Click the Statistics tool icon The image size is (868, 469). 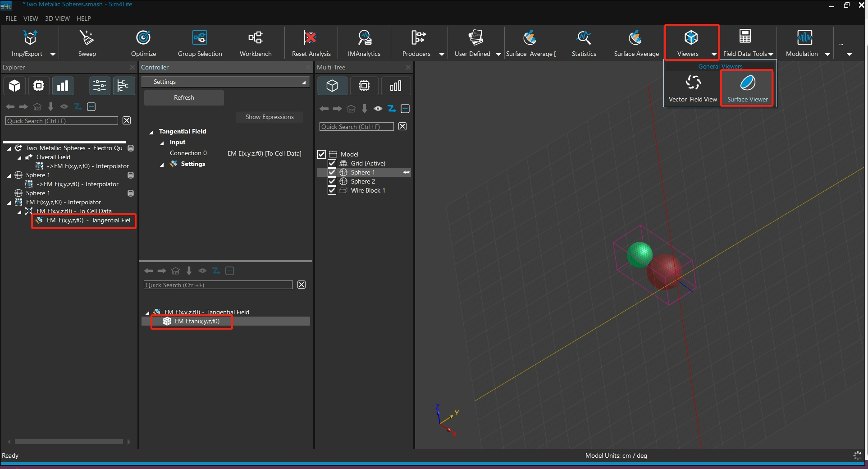point(584,38)
